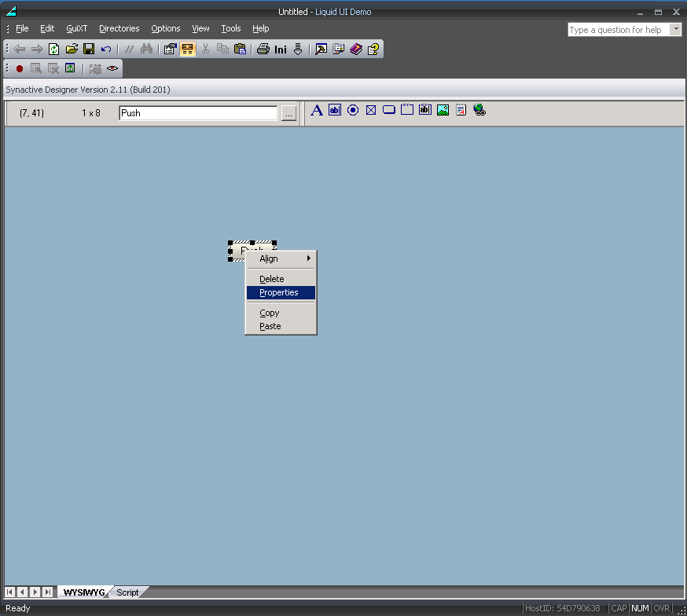Select the Pushbutton tool icon
The height and width of the screenshot is (616, 687).
click(x=389, y=110)
